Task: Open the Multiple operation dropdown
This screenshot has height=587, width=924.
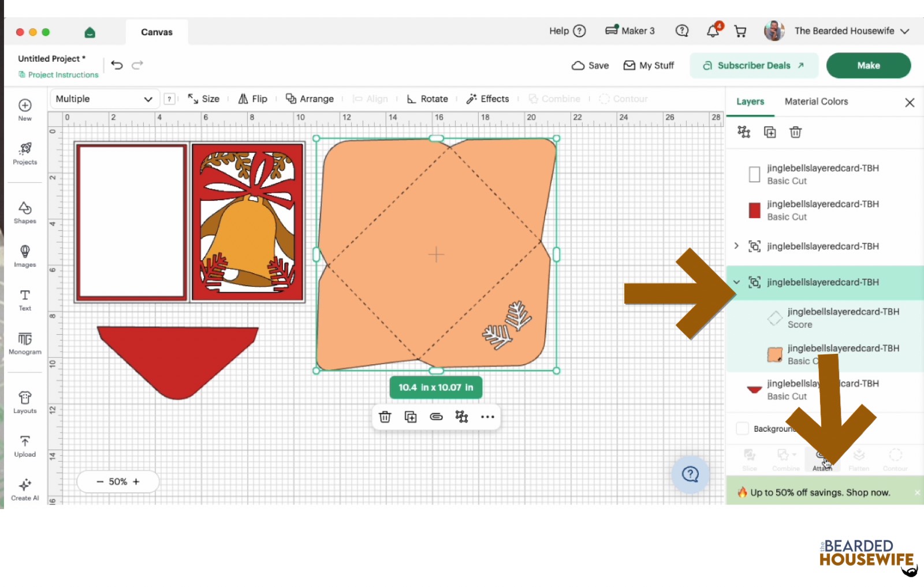Action: point(104,99)
